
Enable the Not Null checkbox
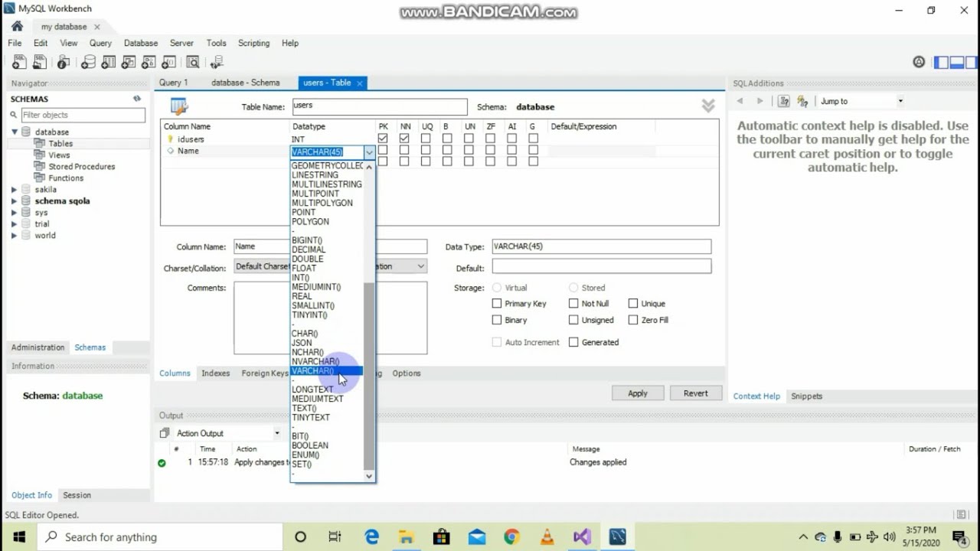[x=573, y=303]
